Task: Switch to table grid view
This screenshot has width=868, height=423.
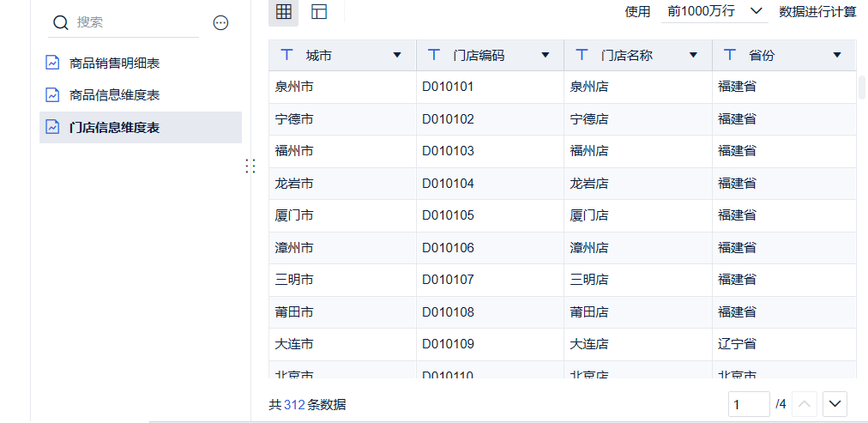Action: (x=284, y=11)
